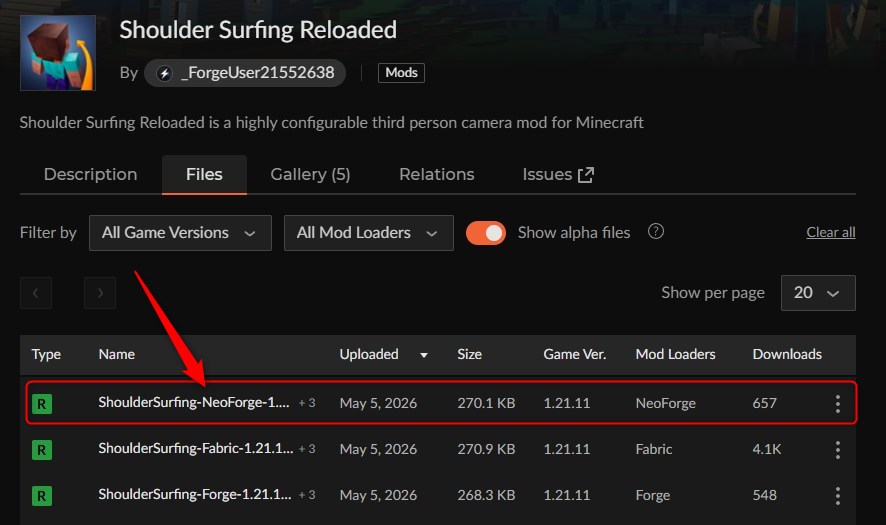The width and height of the screenshot is (886, 525).
Task: Open the Gallery (5) tab
Action: [310, 175]
